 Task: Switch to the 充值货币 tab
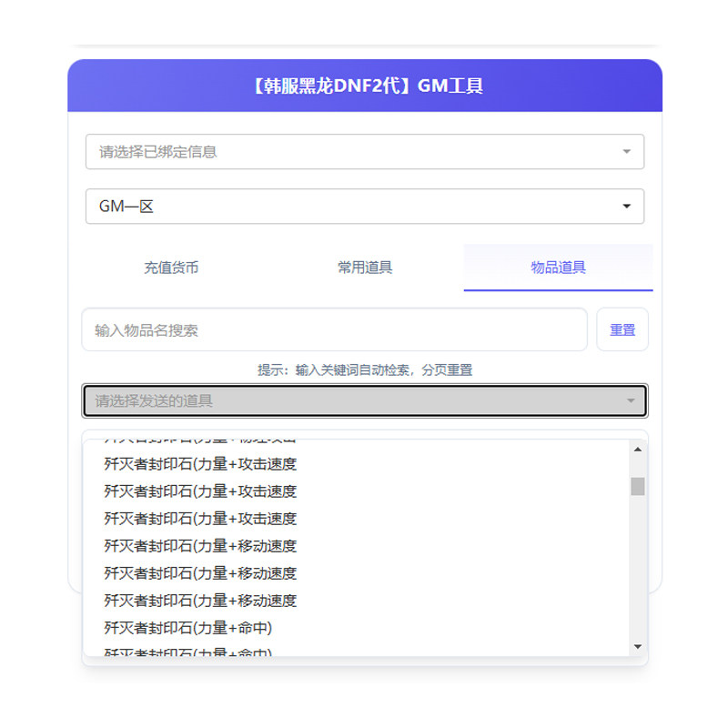coord(171,268)
